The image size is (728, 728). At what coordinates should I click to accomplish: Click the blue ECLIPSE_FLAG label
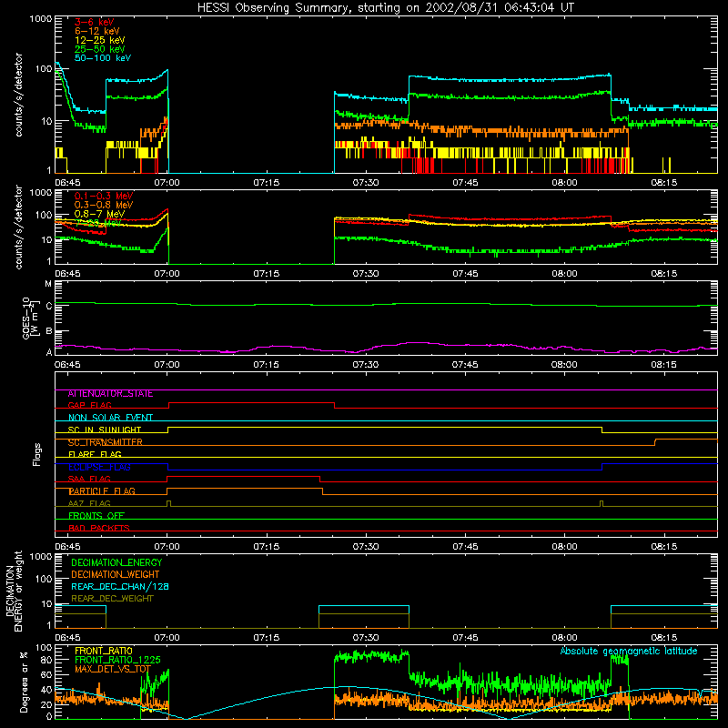99,467
